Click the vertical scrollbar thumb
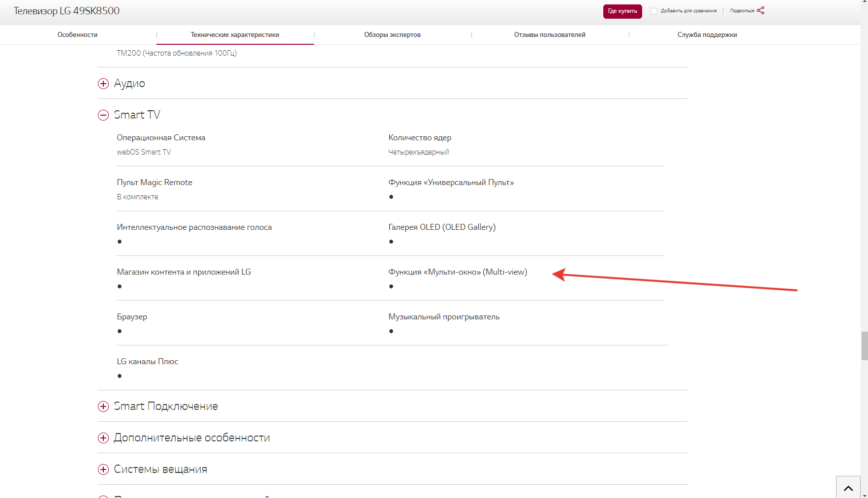 [864, 346]
